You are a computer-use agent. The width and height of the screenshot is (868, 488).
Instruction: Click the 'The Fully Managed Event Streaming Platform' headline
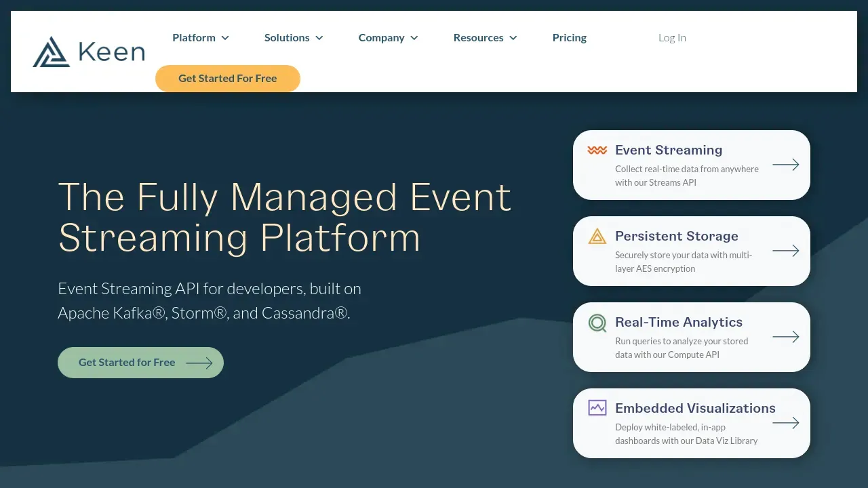[x=285, y=217]
